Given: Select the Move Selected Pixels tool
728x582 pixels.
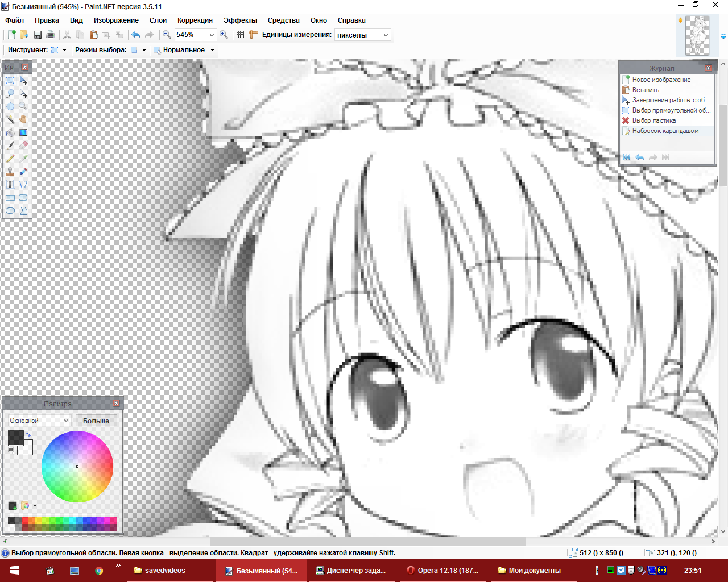Looking at the screenshot, I should [23, 81].
